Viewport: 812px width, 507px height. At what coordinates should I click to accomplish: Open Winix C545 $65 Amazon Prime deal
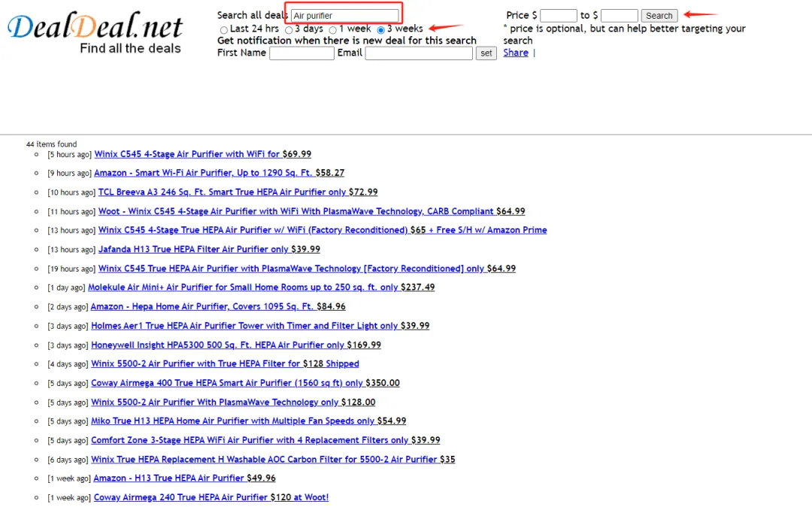[323, 230]
